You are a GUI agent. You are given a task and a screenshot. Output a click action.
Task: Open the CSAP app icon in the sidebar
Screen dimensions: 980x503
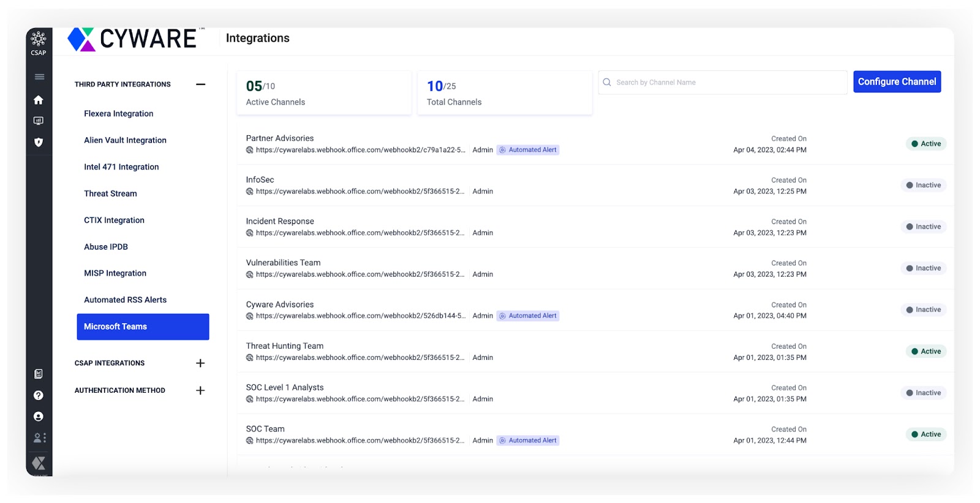coord(39,43)
